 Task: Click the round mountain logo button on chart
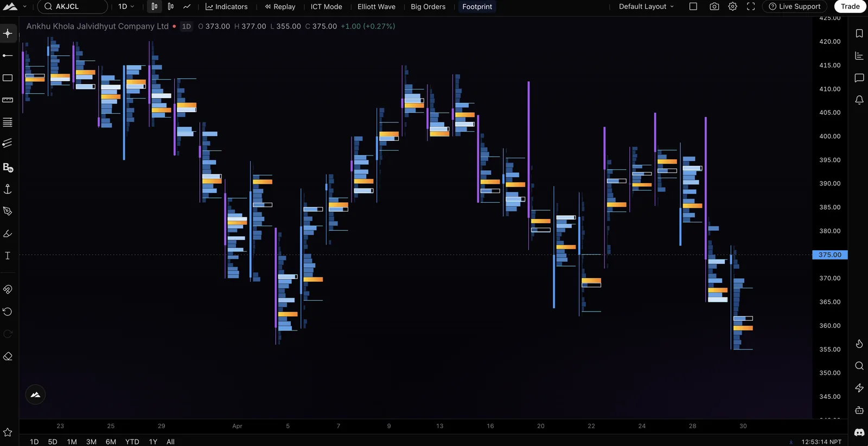click(x=35, y=395)
